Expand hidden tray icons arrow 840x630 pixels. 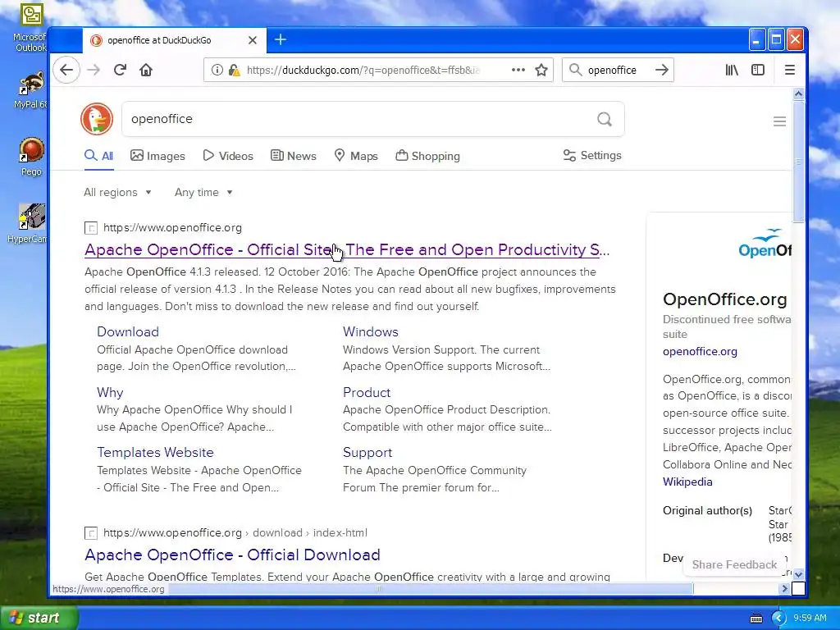pyautogui.click(x=778, y=619)
